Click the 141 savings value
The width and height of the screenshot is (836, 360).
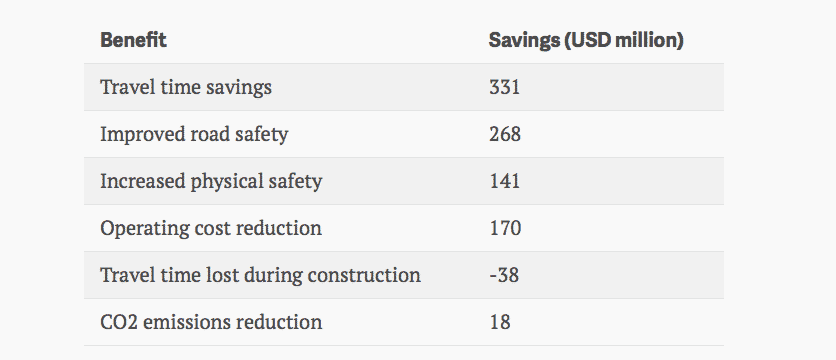click(x=504, y=181)
